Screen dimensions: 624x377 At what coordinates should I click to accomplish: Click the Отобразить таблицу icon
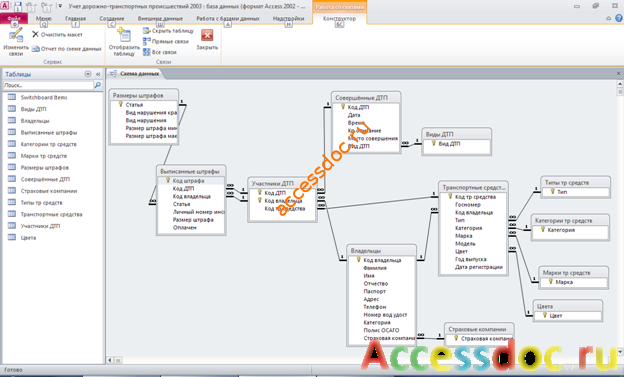(x=124, y=35)
